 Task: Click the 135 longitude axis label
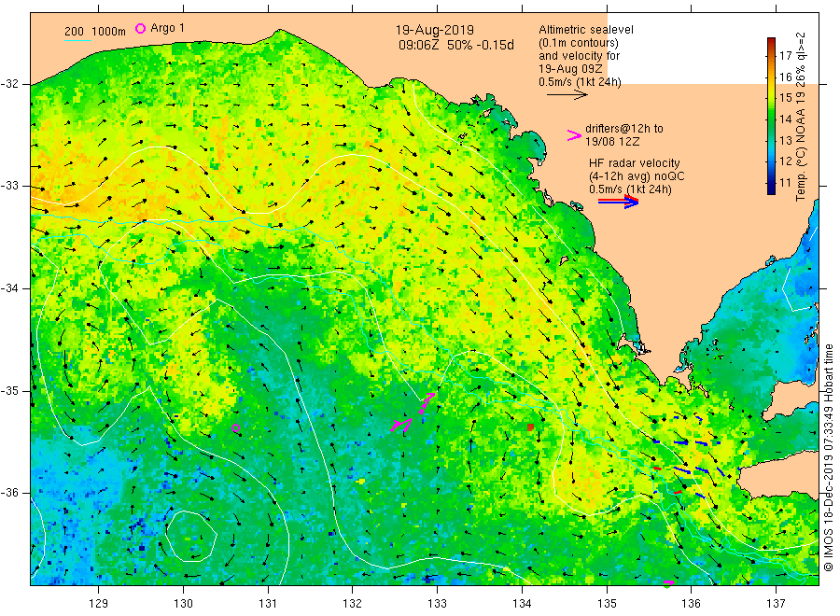pos(607,604)
